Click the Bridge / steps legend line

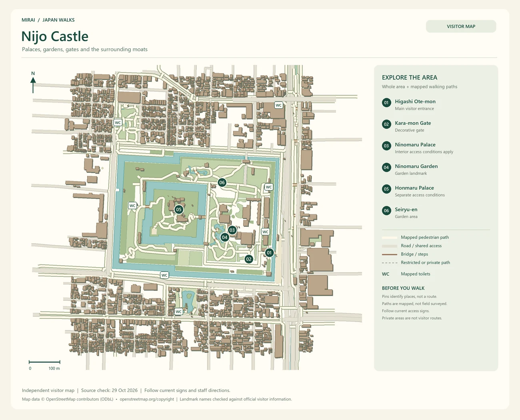[x=390, y=254]
